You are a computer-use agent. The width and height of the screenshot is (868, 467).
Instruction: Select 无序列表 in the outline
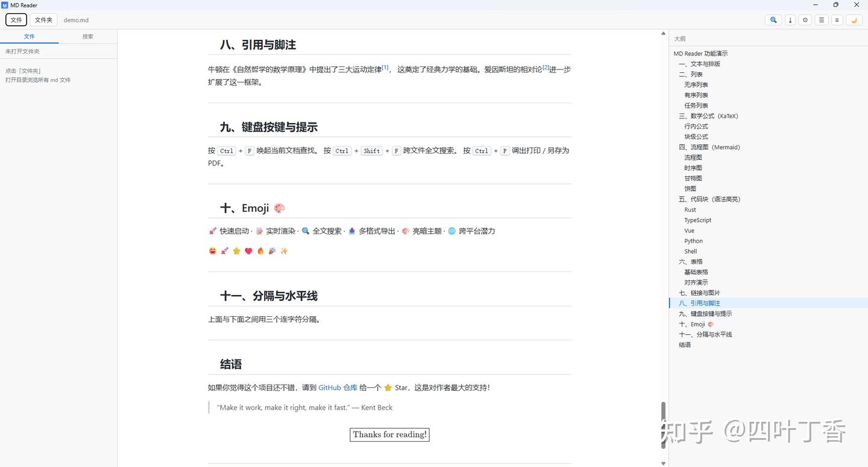(696, 84)
